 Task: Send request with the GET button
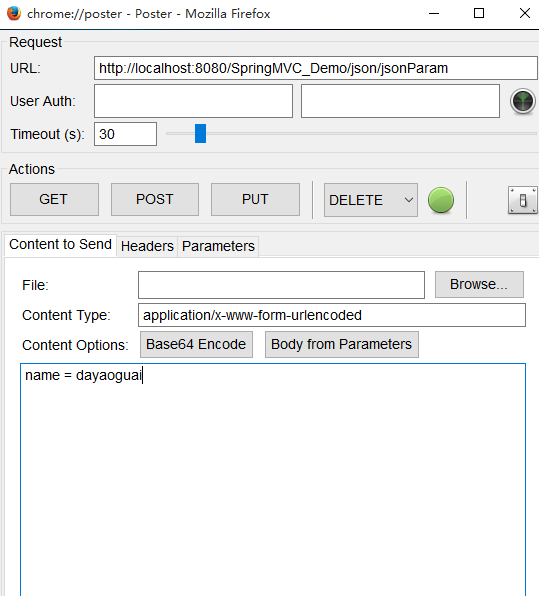click(54, 200)
